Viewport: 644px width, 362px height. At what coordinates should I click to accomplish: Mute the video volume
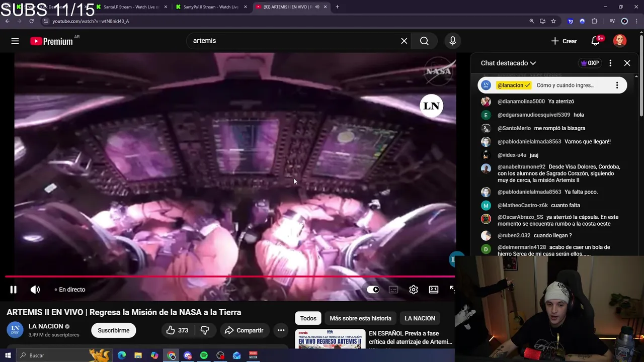click(35, 290)
